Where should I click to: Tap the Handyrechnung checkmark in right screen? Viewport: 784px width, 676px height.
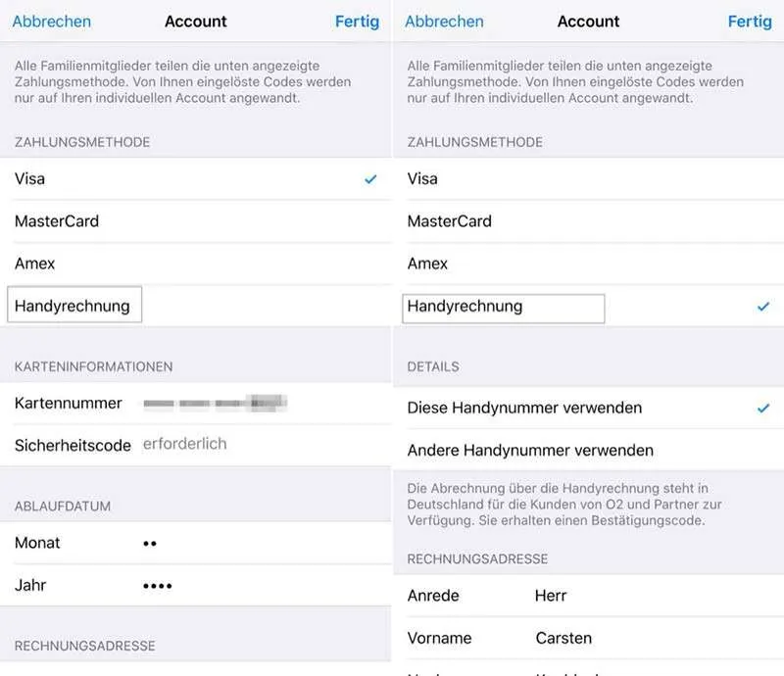pyautogui.click(x=763, y=307)
